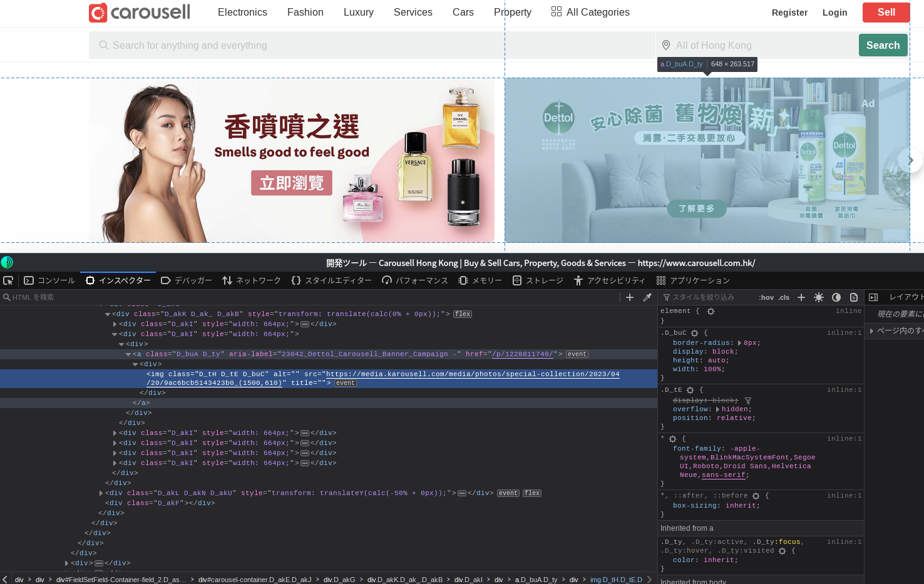Activate the eyedropper icon above the markup view
Viewport: 924px width, 584px height.
pos(647,297)
